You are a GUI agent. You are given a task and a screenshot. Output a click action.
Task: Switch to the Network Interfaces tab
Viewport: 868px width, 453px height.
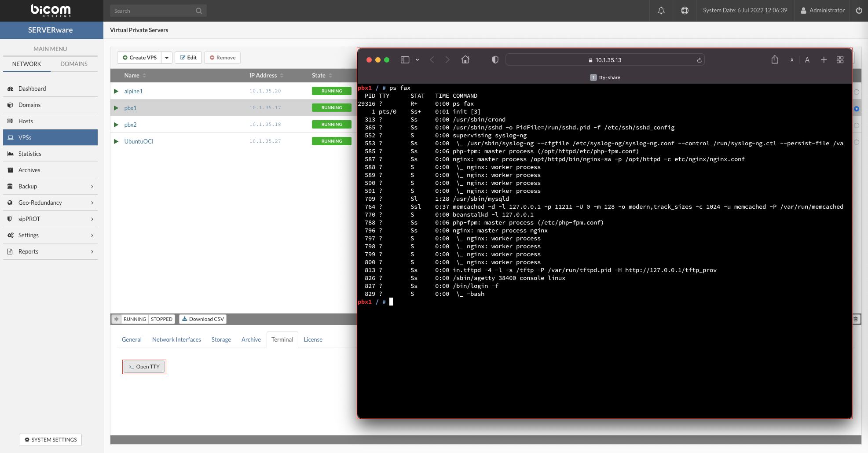coord(176,339)
